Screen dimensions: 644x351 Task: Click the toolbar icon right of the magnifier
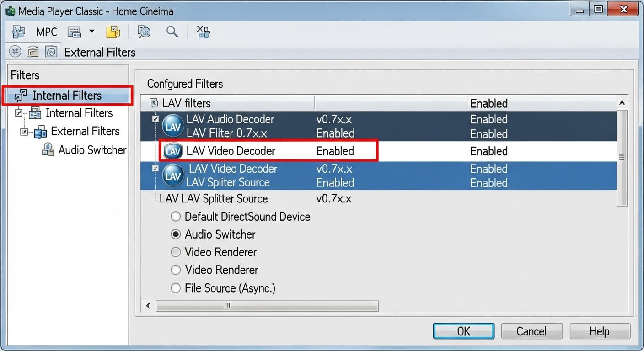coord(203,32)
